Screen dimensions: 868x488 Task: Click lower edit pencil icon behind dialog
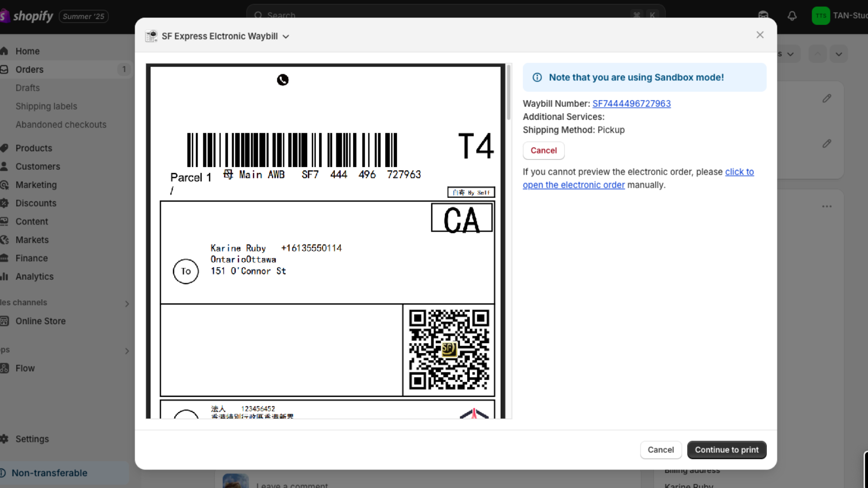pos(826,144)
